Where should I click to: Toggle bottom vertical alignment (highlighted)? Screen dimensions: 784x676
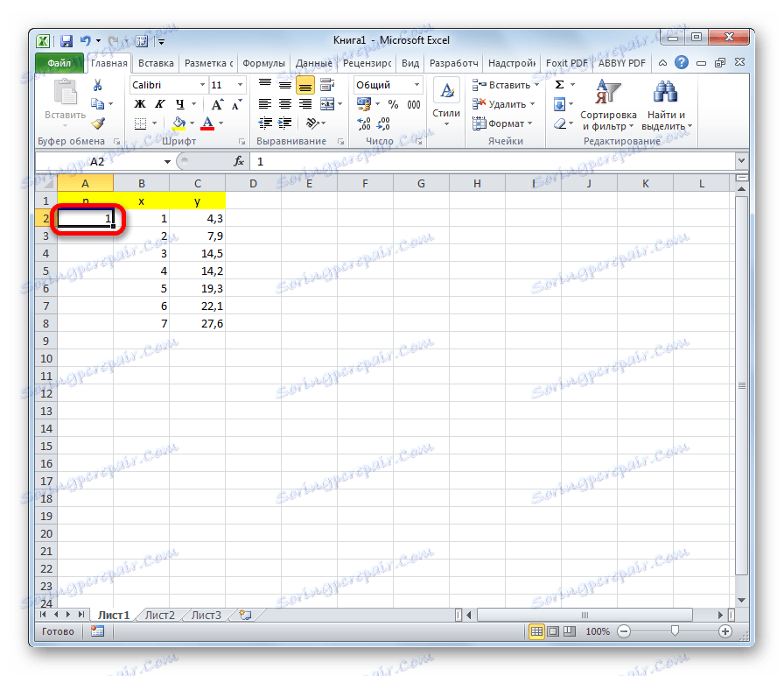tap(305, 86)
